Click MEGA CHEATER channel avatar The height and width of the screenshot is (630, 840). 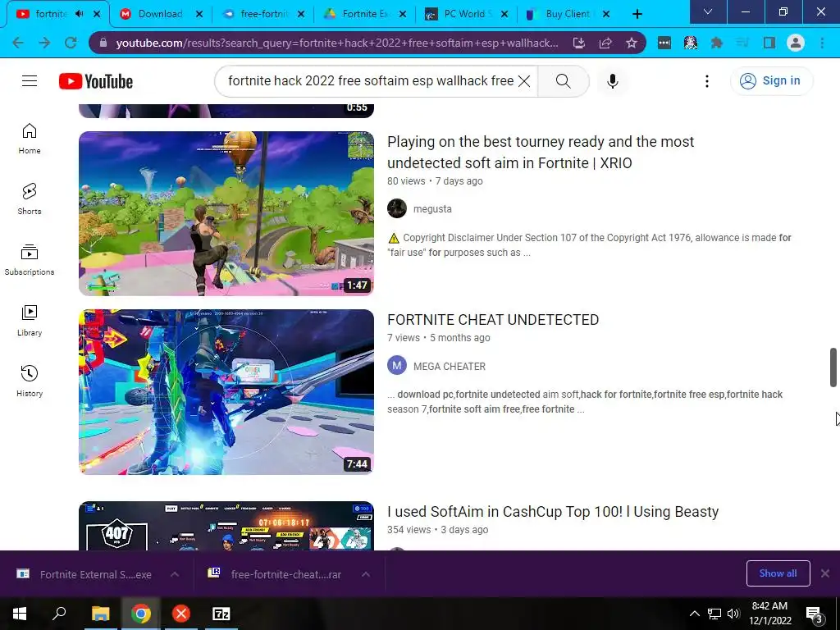pos(397,366)
